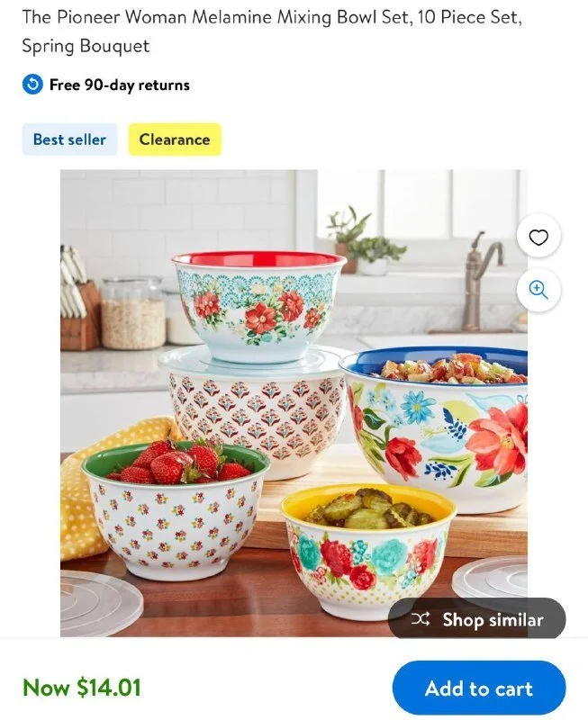Open the product title link
The image size is (588, 720).
pyautogui.click(x=272, y=31)
